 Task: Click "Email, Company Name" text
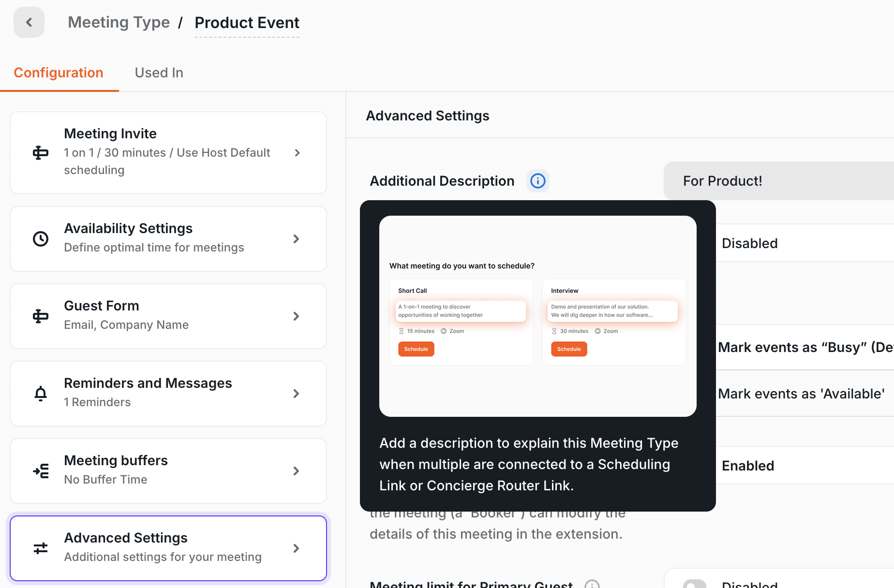pos(126,325)
